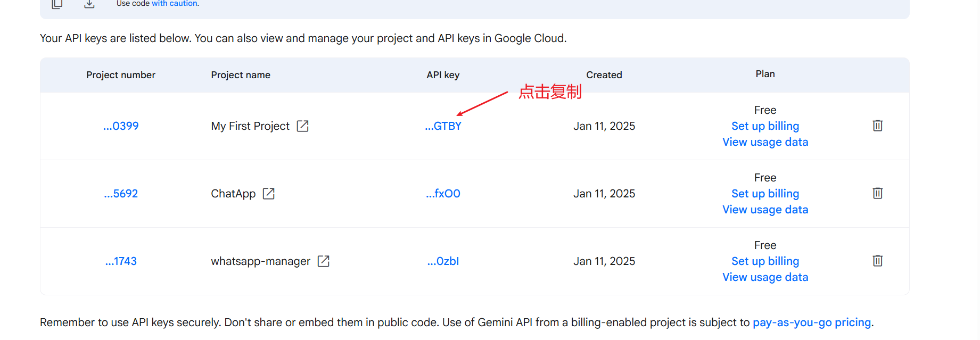Screen dimensions: 980x340
Task: Open whatsapp-manager external link icon
Action: click(323, 261)
